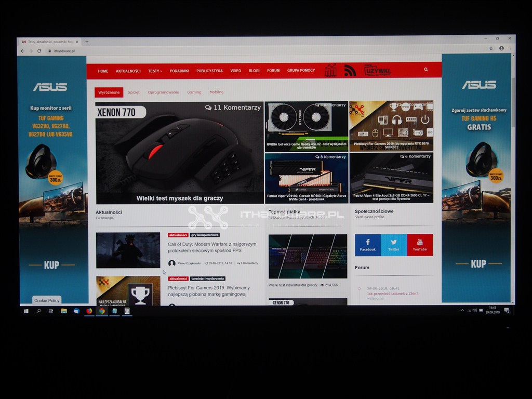Click the turnieje i wydarzenia tag

[207, 278]
